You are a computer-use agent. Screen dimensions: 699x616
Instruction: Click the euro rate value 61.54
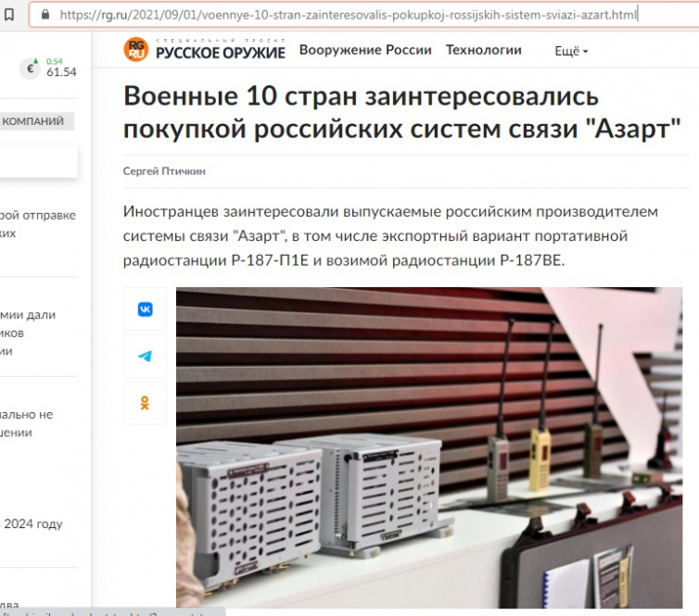click(x=61, y=71)
